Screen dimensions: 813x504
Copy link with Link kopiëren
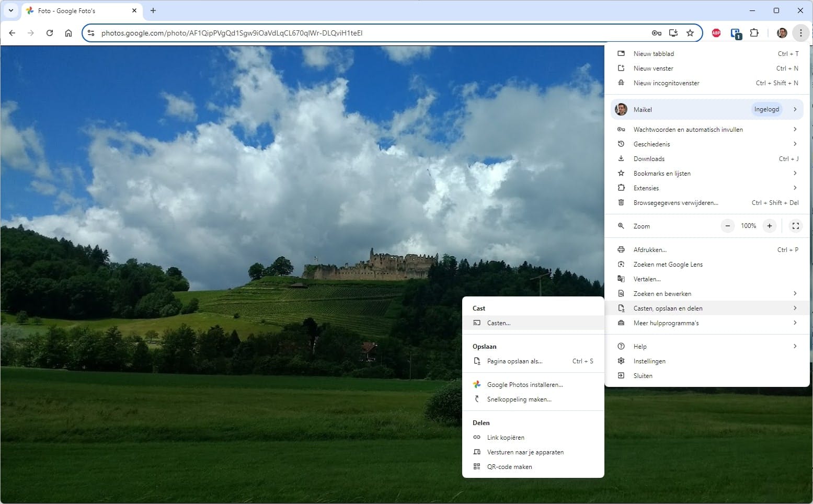533,437
